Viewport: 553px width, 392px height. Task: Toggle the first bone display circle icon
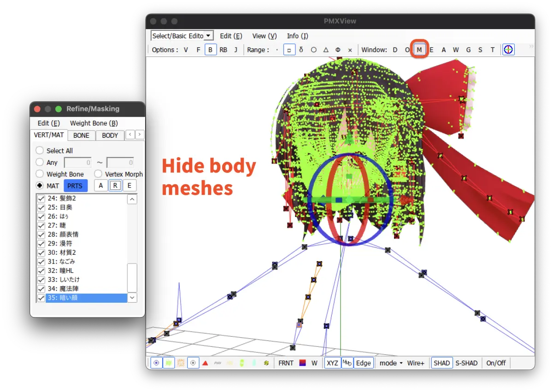coord(157,363)
